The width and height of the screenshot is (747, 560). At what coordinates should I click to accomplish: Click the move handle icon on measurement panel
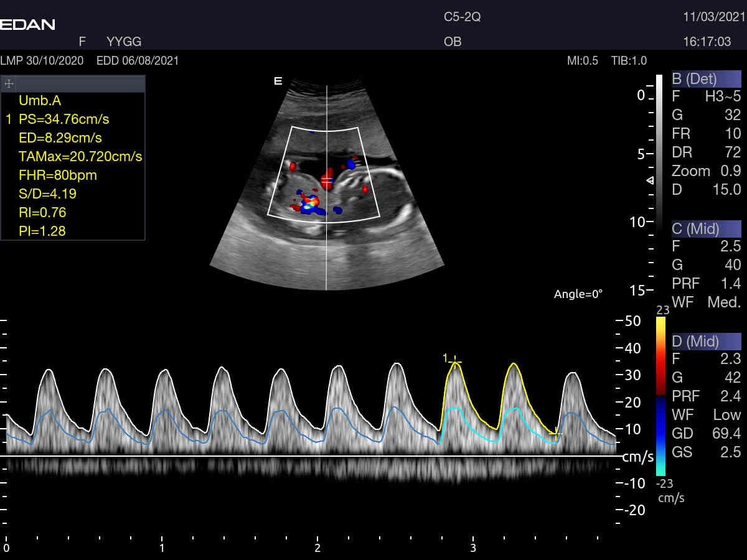point(9,84)
